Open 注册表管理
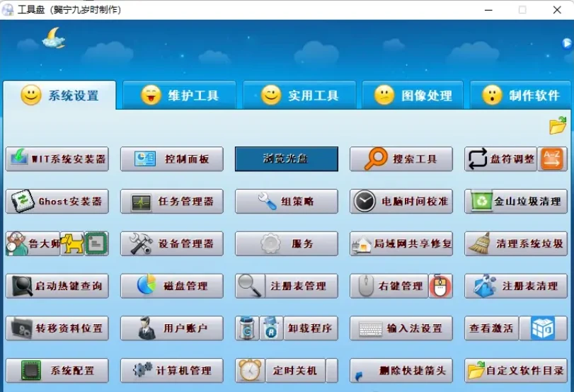 [x=302, y=285]
